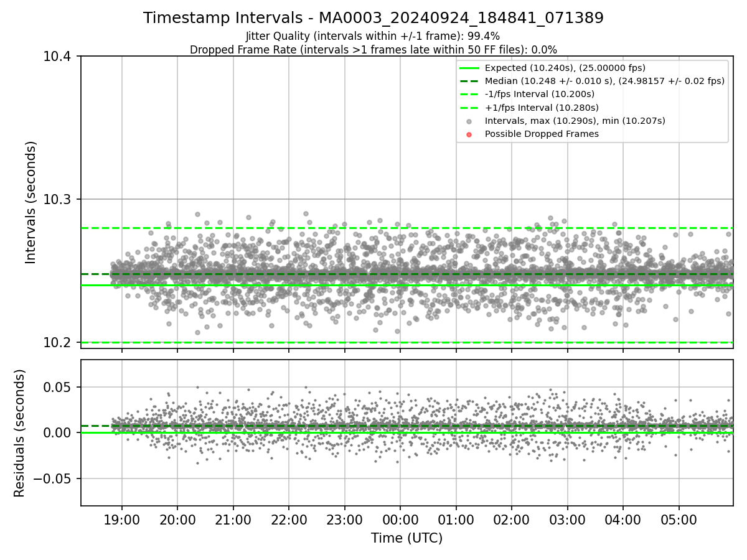
Task: Click the red 'Possible Dropped Frames' legend marker
Action: point(469,134)
